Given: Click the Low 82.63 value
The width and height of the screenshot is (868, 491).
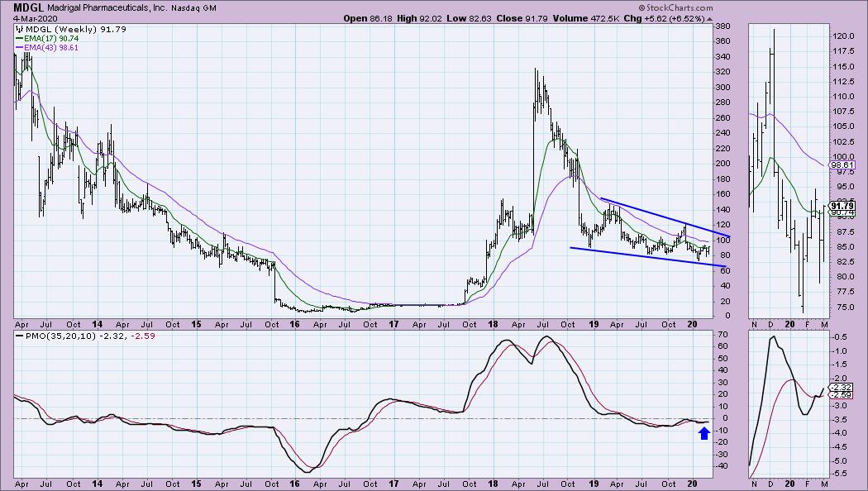Looking at the screenshot, I should click(x=469, y=18).
